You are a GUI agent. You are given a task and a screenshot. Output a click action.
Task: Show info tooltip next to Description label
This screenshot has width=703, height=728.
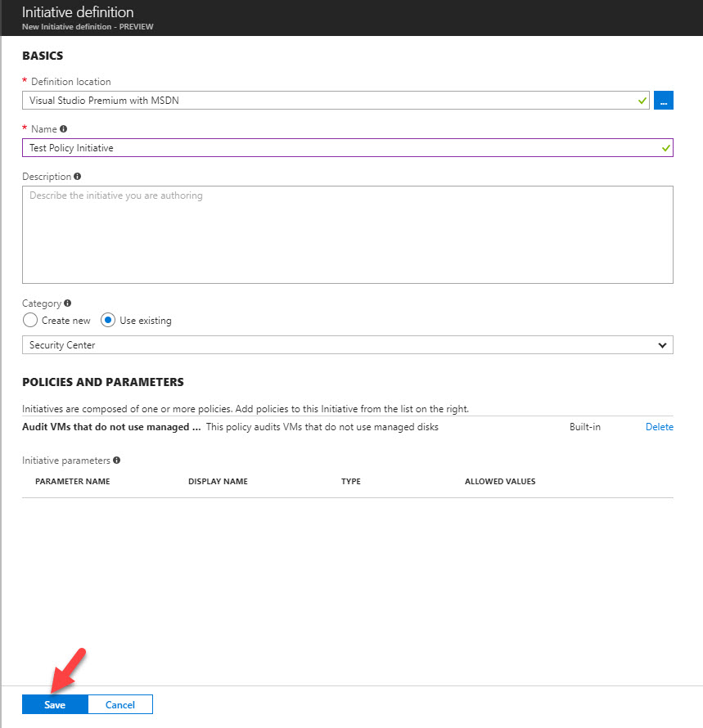[x=78, y=177]
